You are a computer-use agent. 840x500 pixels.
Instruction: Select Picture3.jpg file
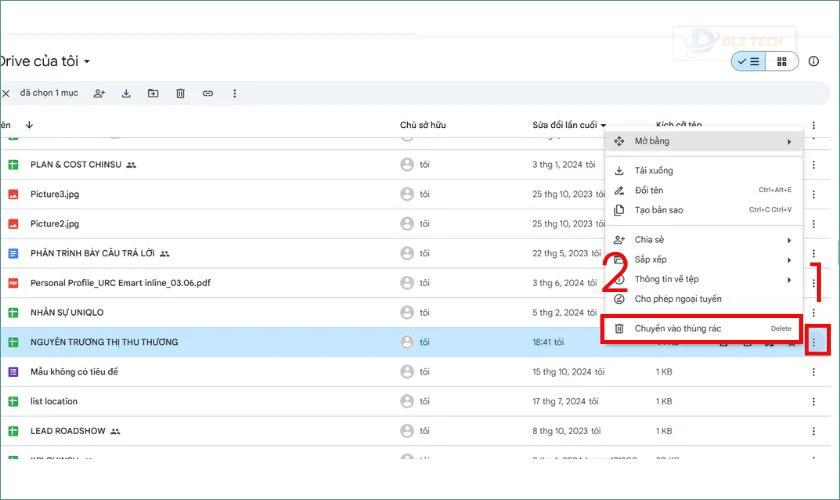55,194
